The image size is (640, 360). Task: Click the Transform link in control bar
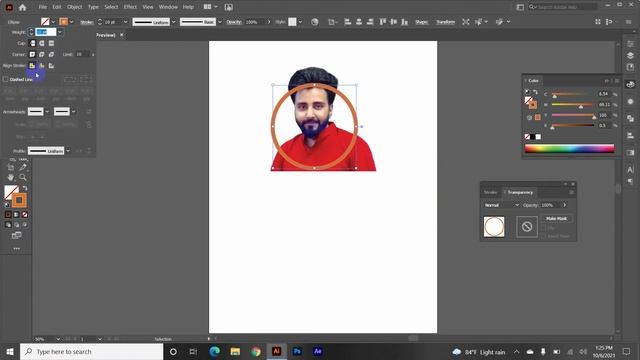(445, 22)
